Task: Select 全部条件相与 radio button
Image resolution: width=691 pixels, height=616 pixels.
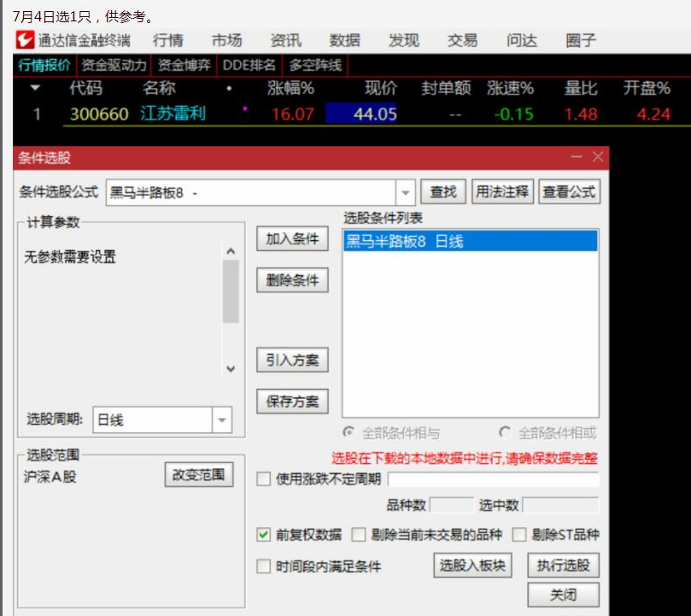Action: (348, 432)
